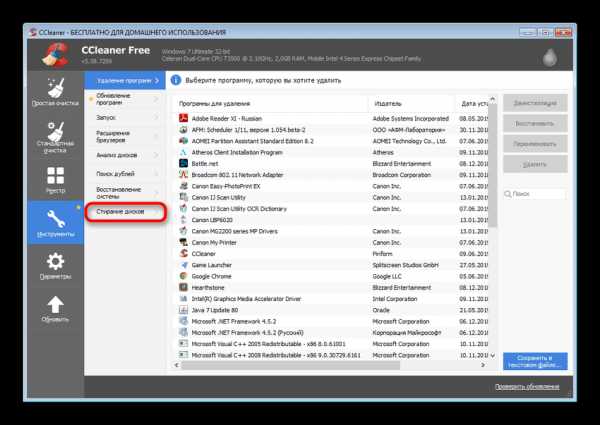Open Стирание дисков (Drive Wiper) tab
600x425 pixels.
click(125, 212)
